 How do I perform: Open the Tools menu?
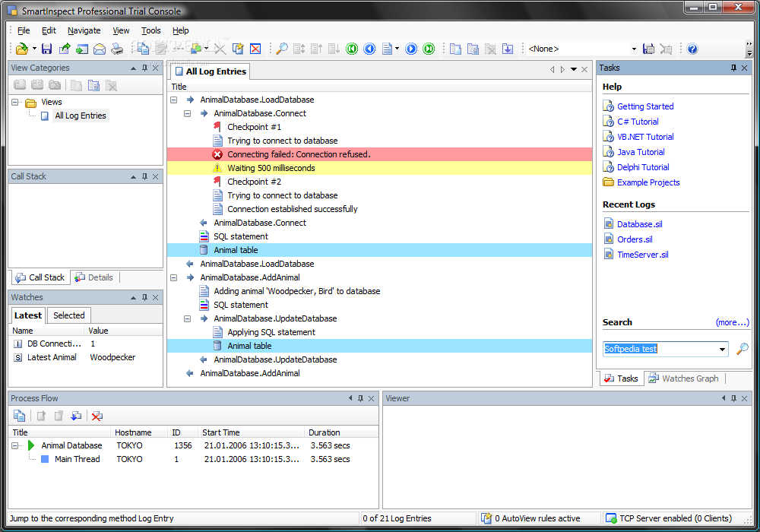point(150,30)
